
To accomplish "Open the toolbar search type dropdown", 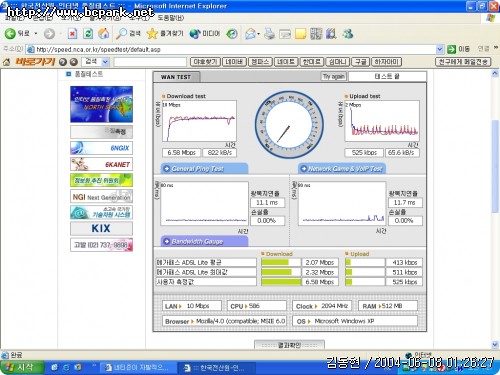I will tap(105, 62).
